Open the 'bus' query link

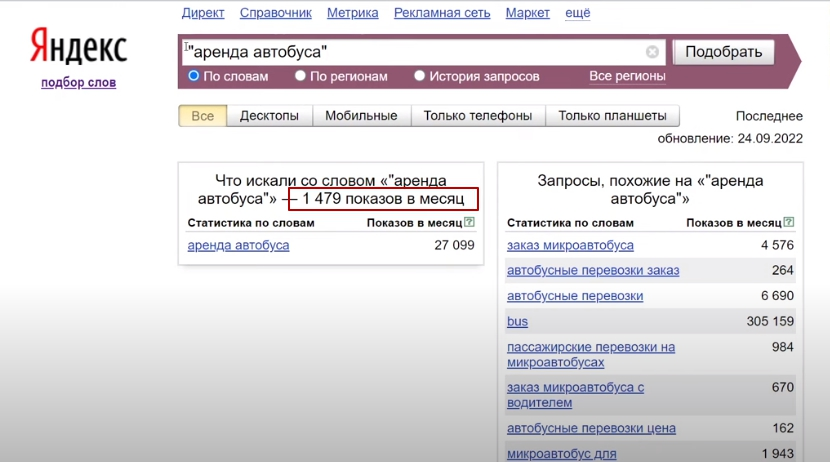click(517, 321)
